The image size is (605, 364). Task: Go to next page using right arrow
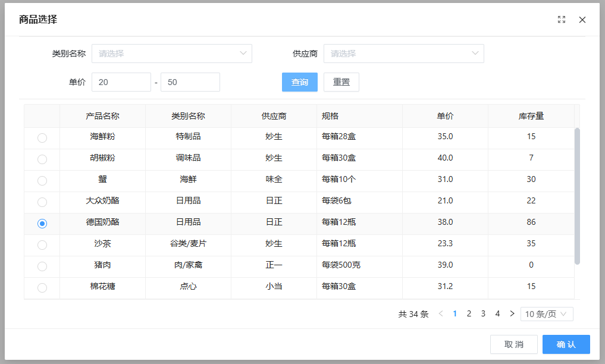tap(512, 313)
